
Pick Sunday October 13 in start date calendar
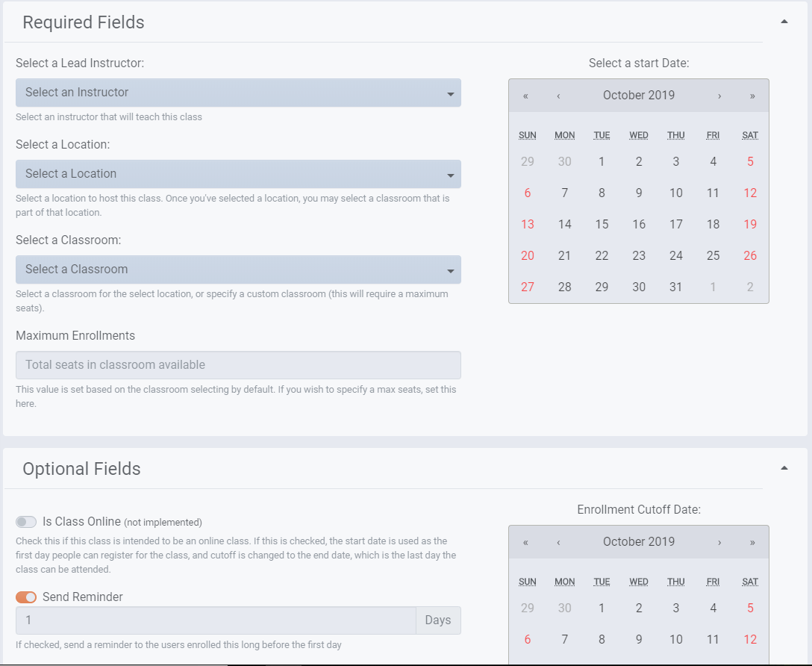coord(527,224)
